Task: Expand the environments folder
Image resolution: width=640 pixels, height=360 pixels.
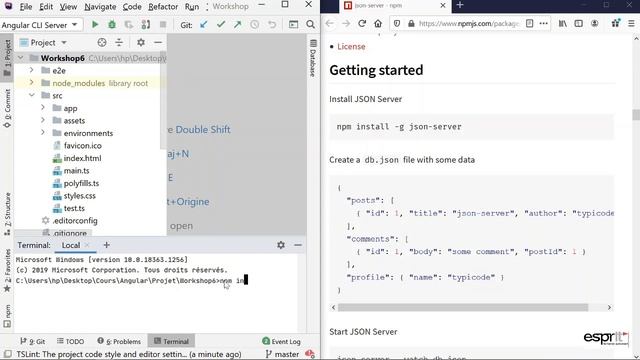Action: point(43,133)
